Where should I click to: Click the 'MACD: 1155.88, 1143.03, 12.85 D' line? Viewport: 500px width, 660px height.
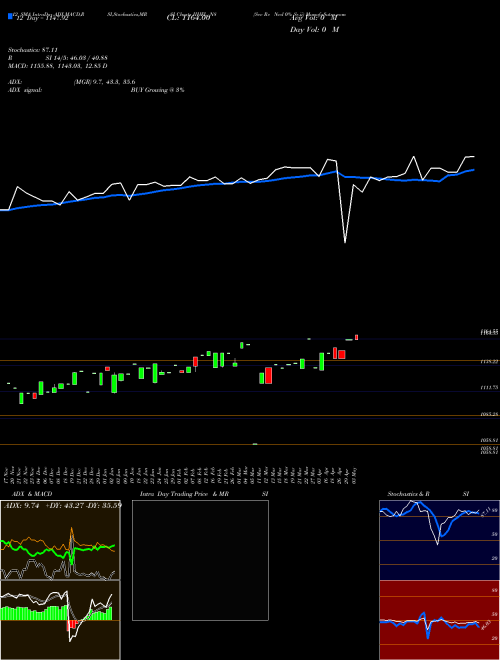tap(58, 66)
